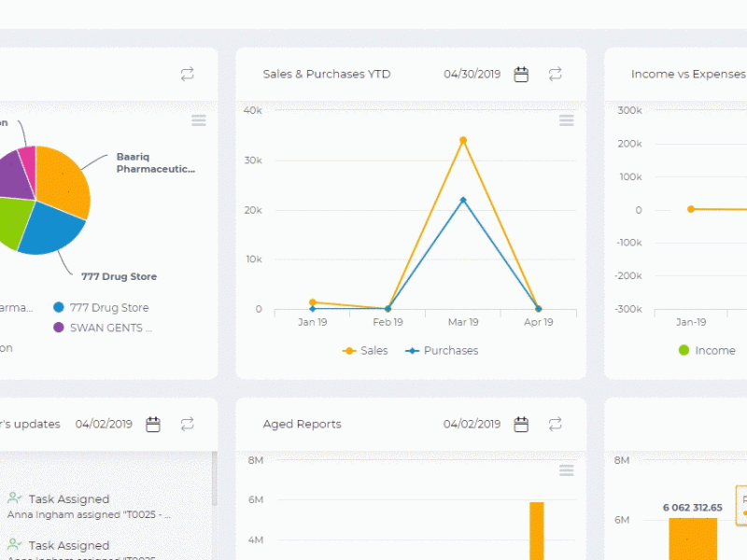747x560 pixels.
Task: Refresh the Aged Reports widget
Action: click(555, 424)
